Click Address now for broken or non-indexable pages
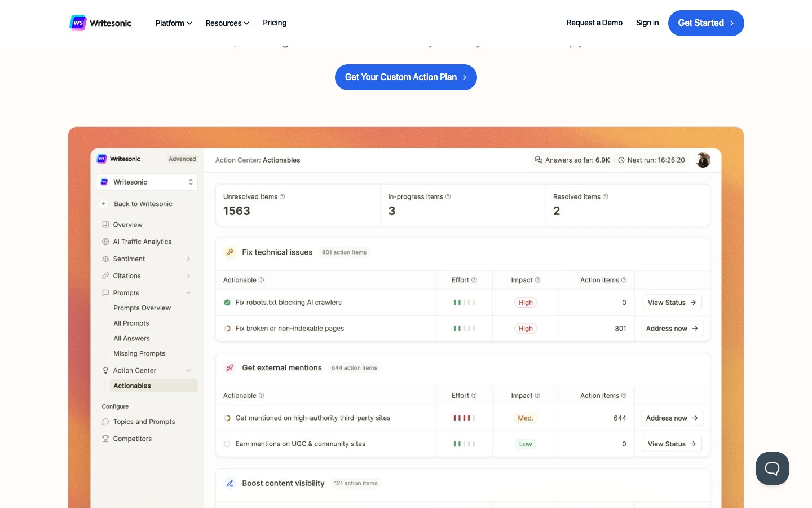 point(672,329)
